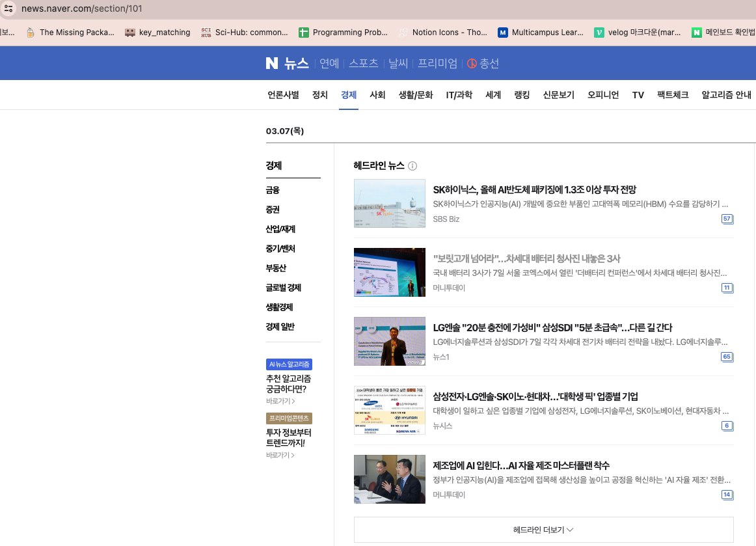
Task: Click two officials meeting thumbnail
Action: tap(390, 480)
